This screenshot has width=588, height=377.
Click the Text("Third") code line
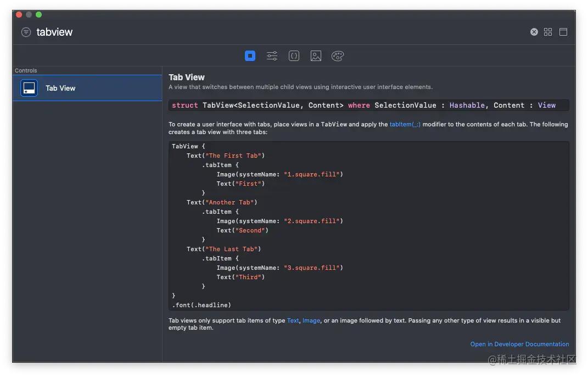point(240,278)
